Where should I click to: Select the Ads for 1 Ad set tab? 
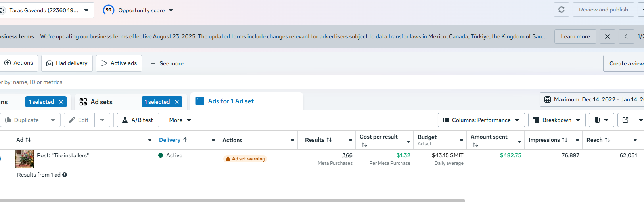coord(231,101)
